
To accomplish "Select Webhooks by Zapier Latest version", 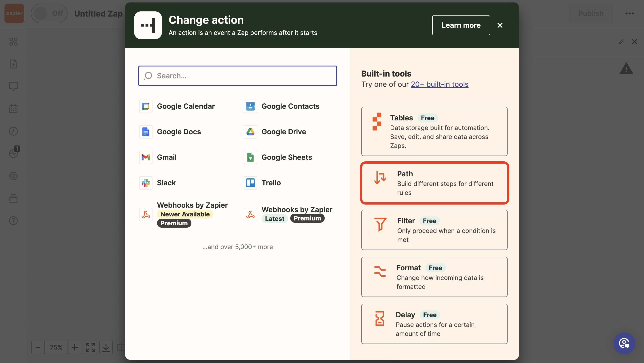I will tap(297, 209).
